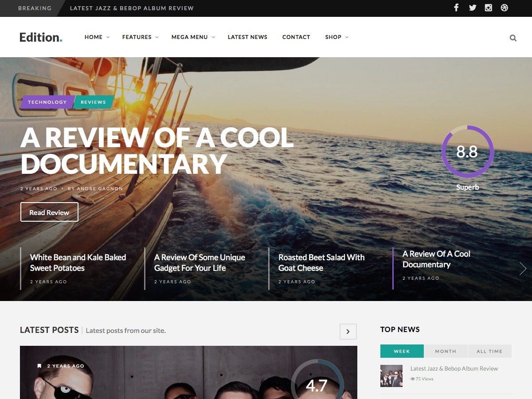The width and height of the screenshot is (532, 399).
Task: Click the Read Review button
Action: tap(49, 212)
